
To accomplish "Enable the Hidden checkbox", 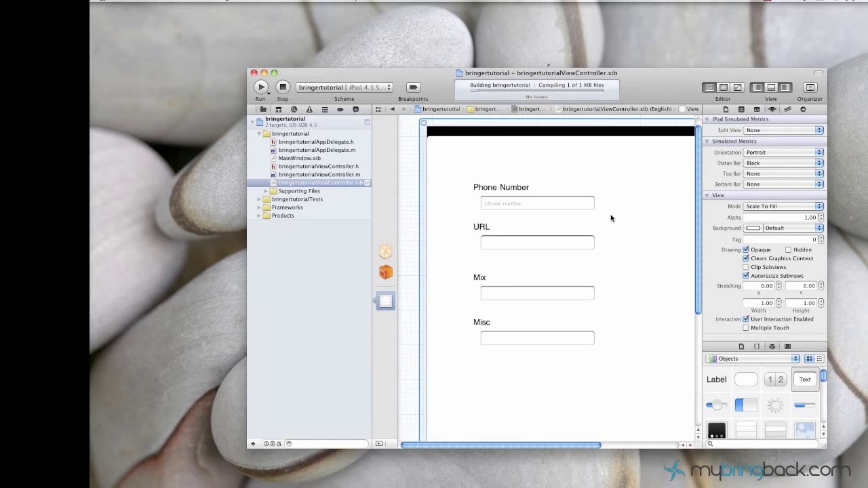I will (788, 249).
